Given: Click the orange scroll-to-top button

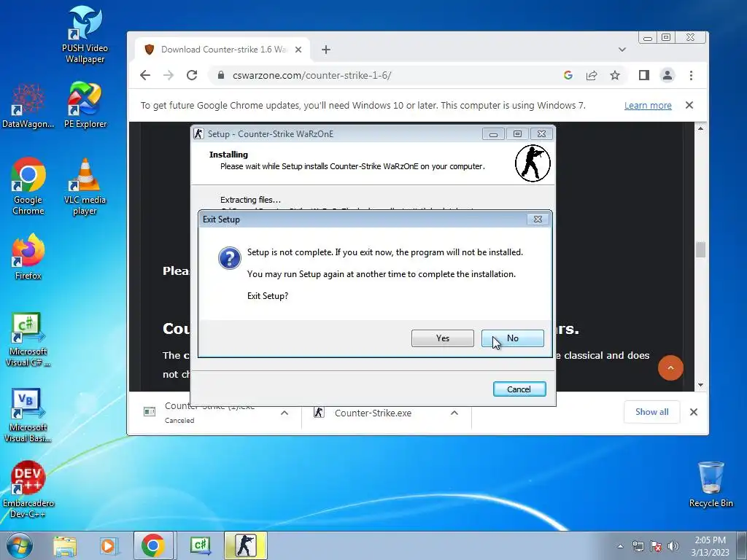Looking at the screenshot, I should [670, 367].
